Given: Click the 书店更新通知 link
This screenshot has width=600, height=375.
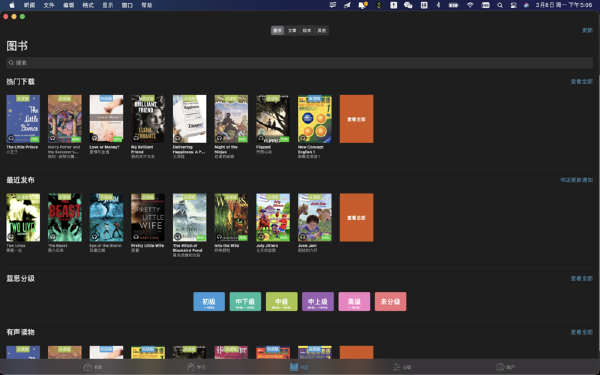Looking at the screenshot, I should (x=576, y=180).
